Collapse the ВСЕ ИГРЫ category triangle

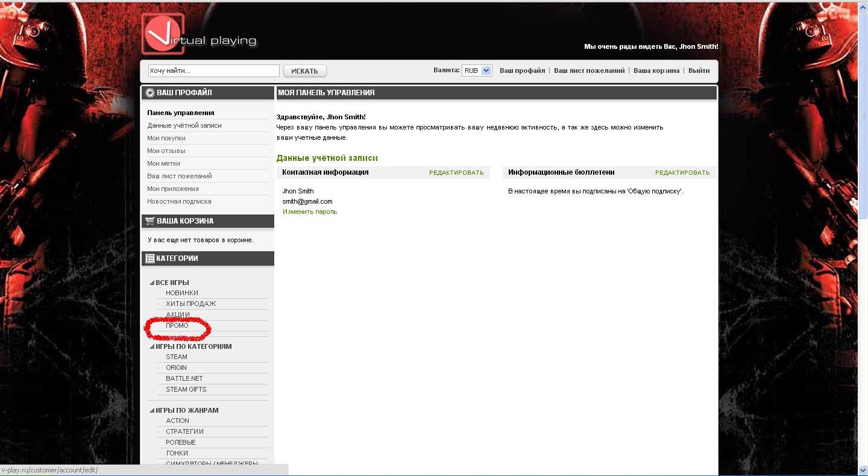(x=152, y=283)
